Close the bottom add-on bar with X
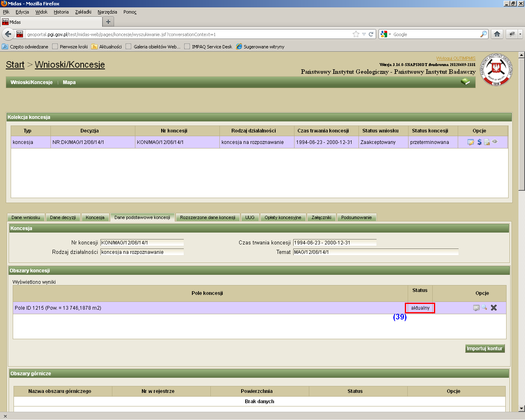Image resolution: width=525 pixels, height=420 pixels. coord(5,416)
